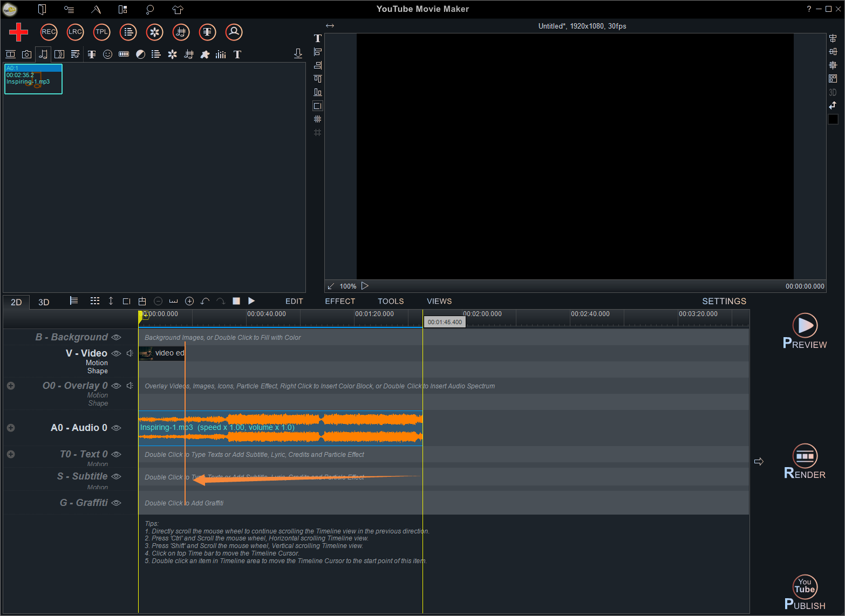Toggle visibility eye of O0 - Overlay 0 track
845x616 pixels.
(x=116, y=386)
